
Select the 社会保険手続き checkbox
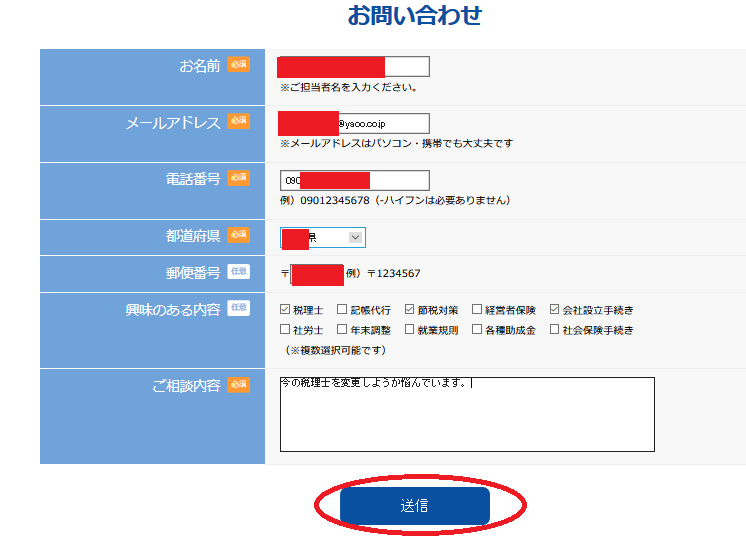pyautogui.click(x=554, y=329)
